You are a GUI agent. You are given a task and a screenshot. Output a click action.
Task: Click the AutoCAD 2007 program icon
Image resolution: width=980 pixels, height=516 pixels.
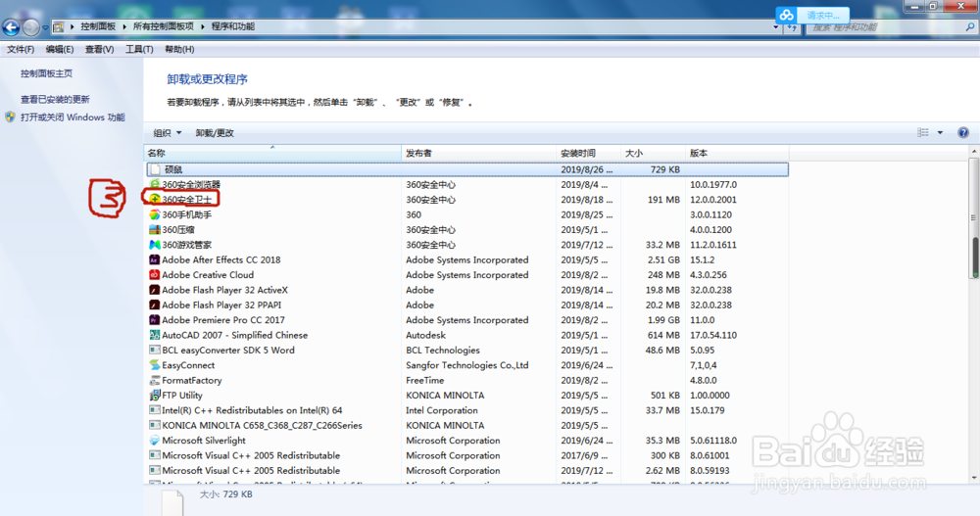coord(155,335)
